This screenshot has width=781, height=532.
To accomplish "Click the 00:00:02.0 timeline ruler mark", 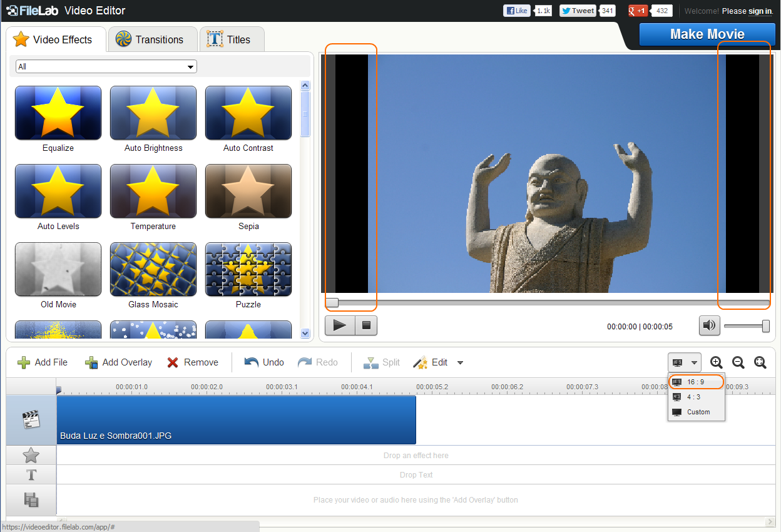I will pos(207,387).
